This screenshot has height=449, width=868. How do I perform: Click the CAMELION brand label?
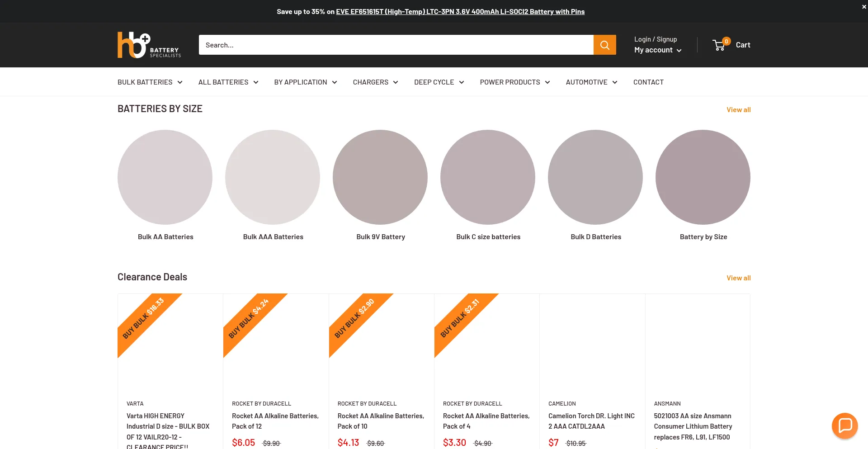562,404
